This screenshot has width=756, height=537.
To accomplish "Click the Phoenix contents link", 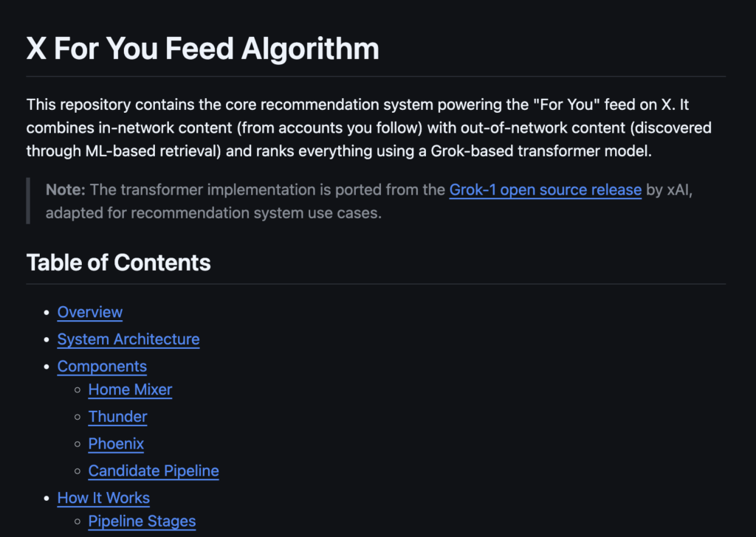I will pos(116,444).
